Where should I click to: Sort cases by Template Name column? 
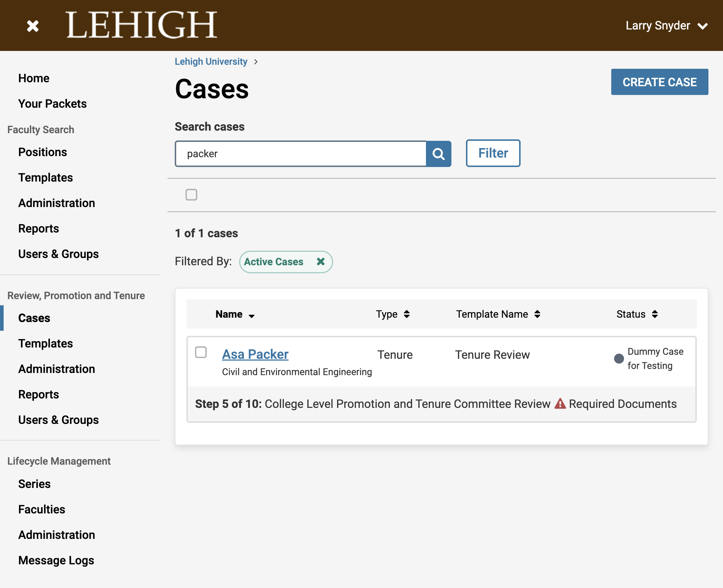(498, 314)
